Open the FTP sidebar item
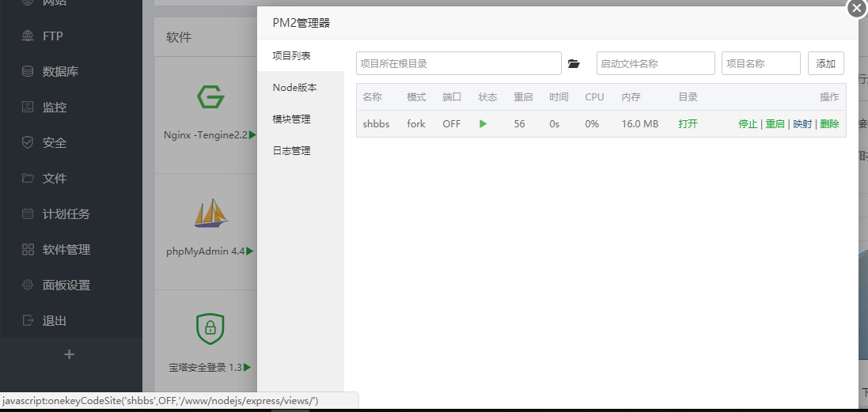868x412 pixels. [x=52, y=36]
